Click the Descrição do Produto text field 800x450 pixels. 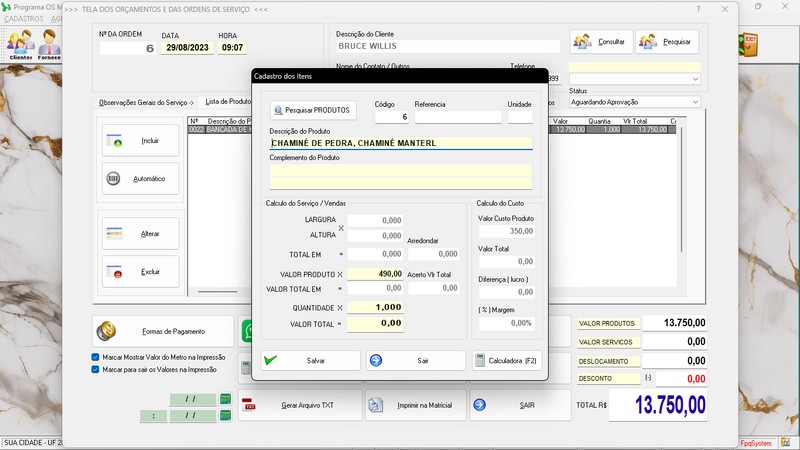click(x=400, y=143)
